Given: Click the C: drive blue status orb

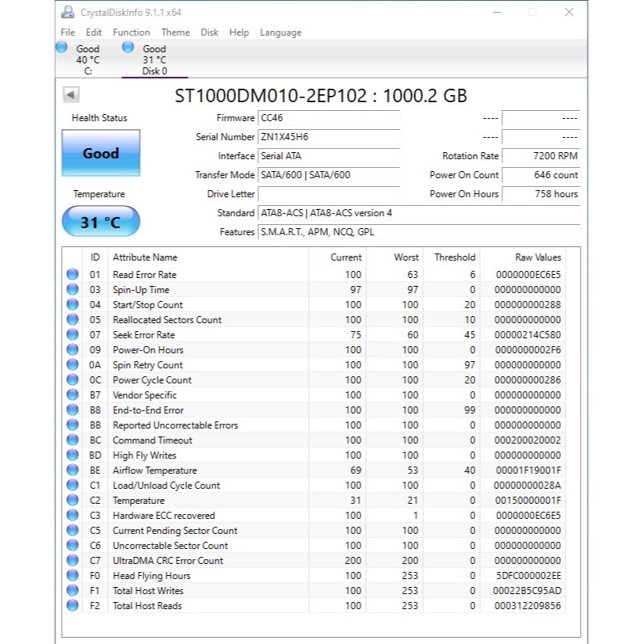Looking at the screenshot, I should point(62,48).
